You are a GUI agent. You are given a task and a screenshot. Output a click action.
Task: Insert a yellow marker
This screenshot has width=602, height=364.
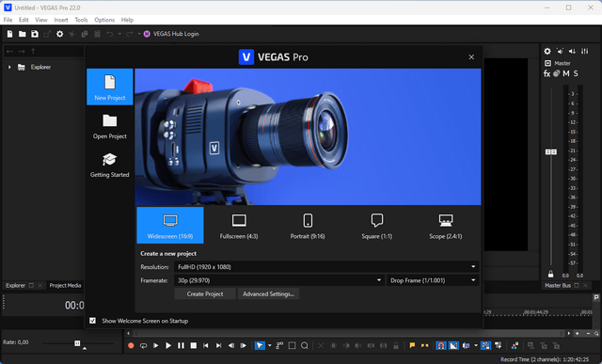(412, 345)
